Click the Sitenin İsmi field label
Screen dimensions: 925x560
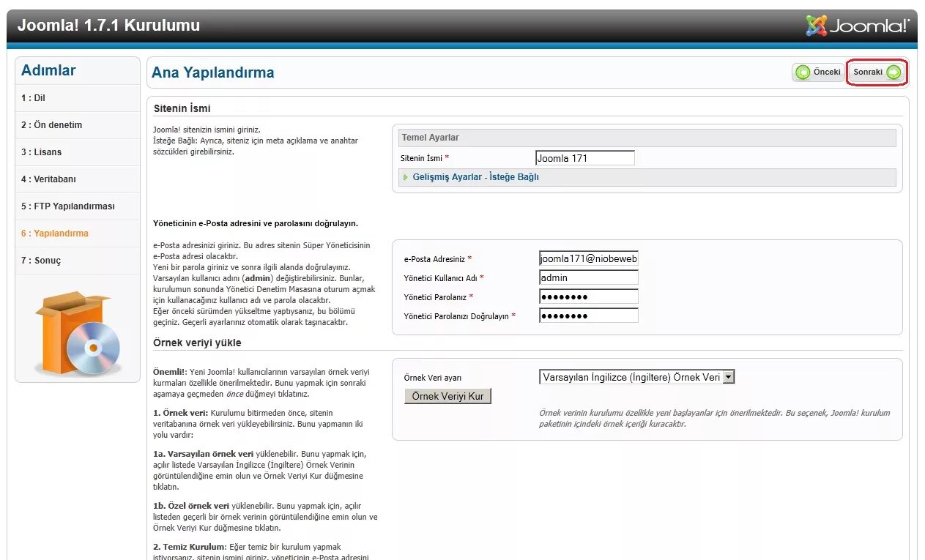(425, 158)
